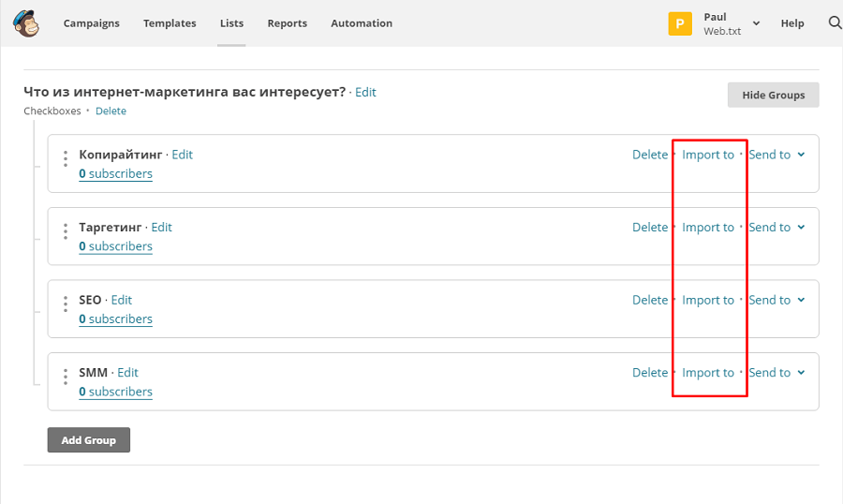The height and width of the screenshot is (504, 843).
Task: Open the 0 subscribers link under SMM
Action: coord(115,392)
